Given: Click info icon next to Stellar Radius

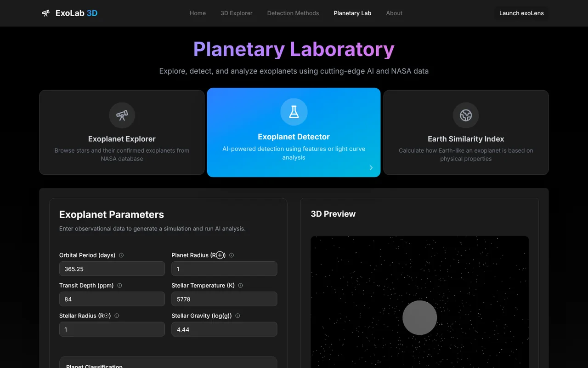Looking at the screenshot, I should (117, 316).
